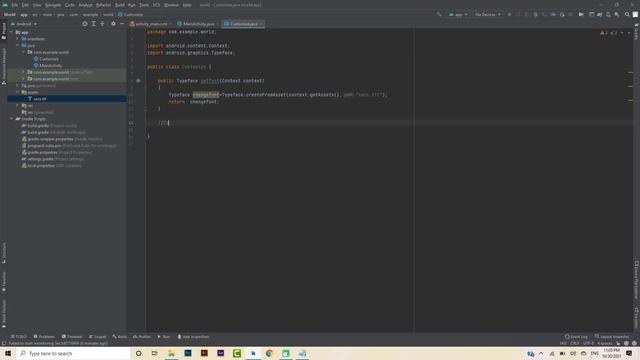Open Task View in the taskbar
Viewport: 640px width, 360px height.
(x=155, y=353)
